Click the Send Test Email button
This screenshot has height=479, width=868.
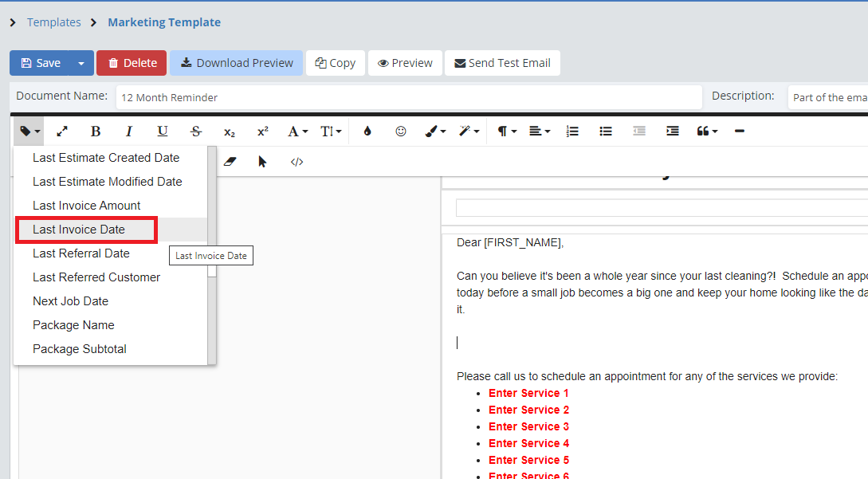[x=502, y=63]
